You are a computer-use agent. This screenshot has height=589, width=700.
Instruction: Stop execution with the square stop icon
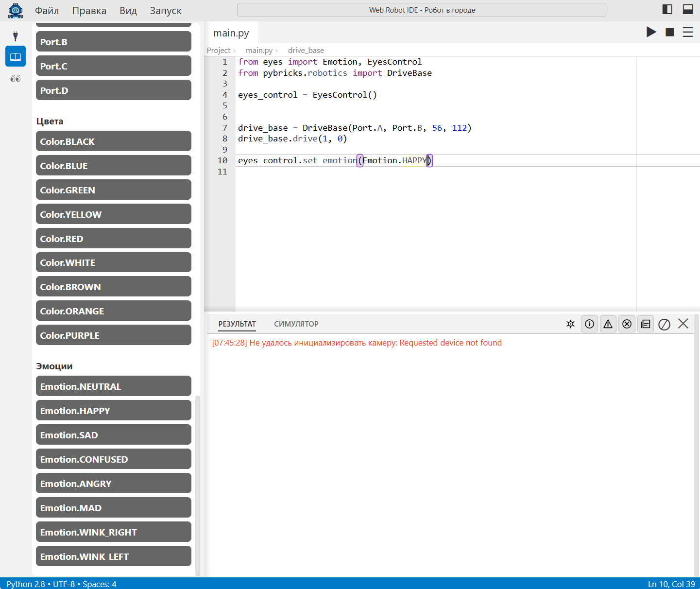tap(670, 32)
